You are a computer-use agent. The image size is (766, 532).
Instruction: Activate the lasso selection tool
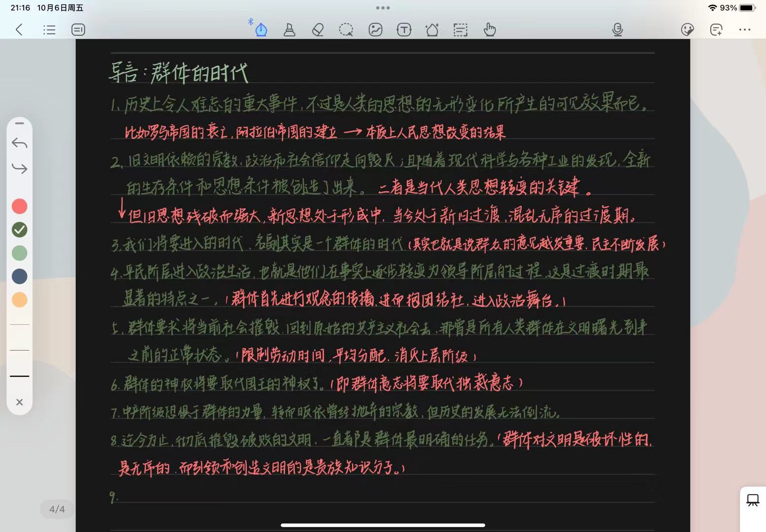pyautogui.click(x=346, y=30)
